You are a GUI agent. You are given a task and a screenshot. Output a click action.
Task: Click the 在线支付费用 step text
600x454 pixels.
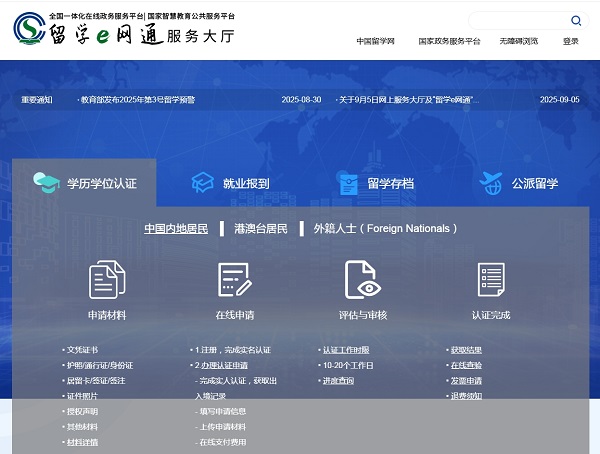pyautogui.click(x=223, y=442)
